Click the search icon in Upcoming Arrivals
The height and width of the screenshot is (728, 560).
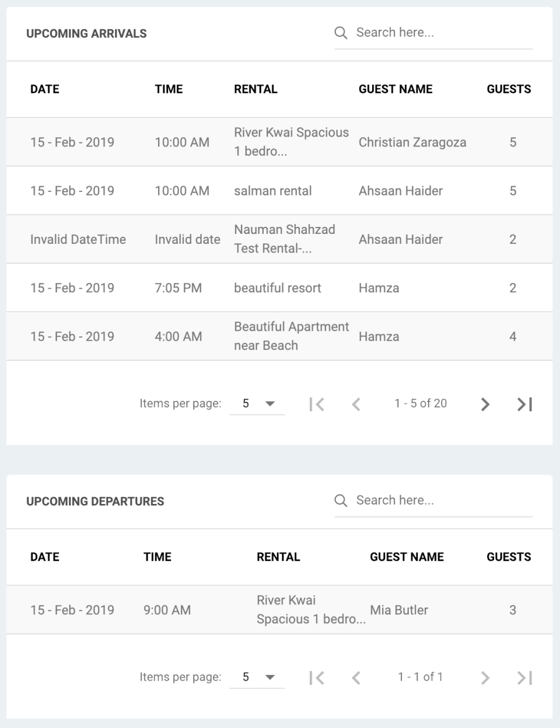click(341, 33)
